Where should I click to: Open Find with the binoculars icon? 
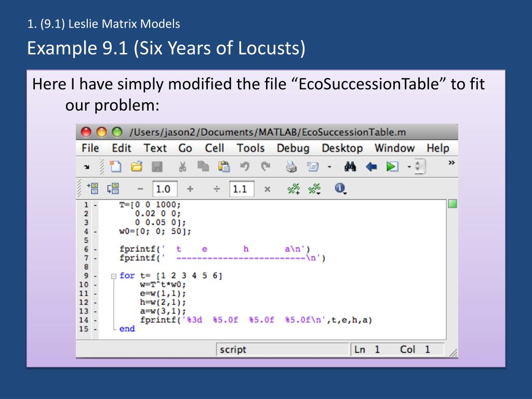[x=350, y=166]
